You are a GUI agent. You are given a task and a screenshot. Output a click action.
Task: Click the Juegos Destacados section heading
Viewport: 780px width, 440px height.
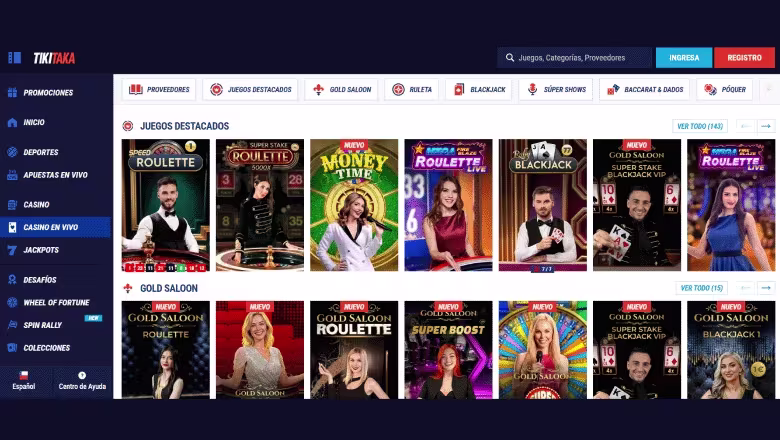click(185, 126)
